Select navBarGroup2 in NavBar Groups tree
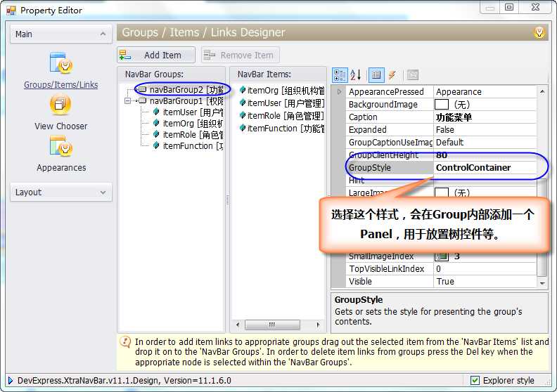 (x=186, y=89)
